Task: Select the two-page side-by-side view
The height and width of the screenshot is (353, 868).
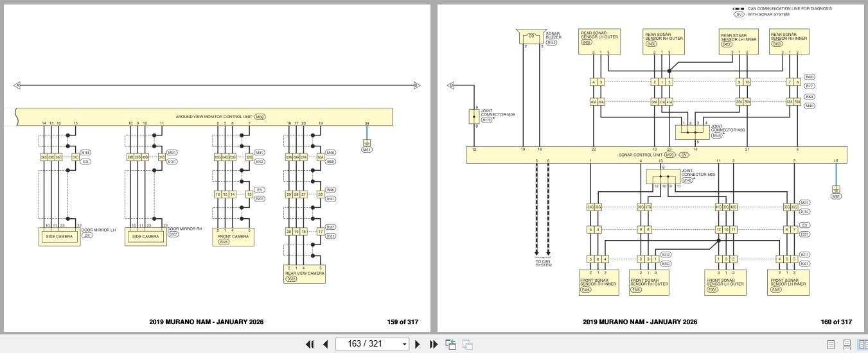Action: click(x=863, y=344)
